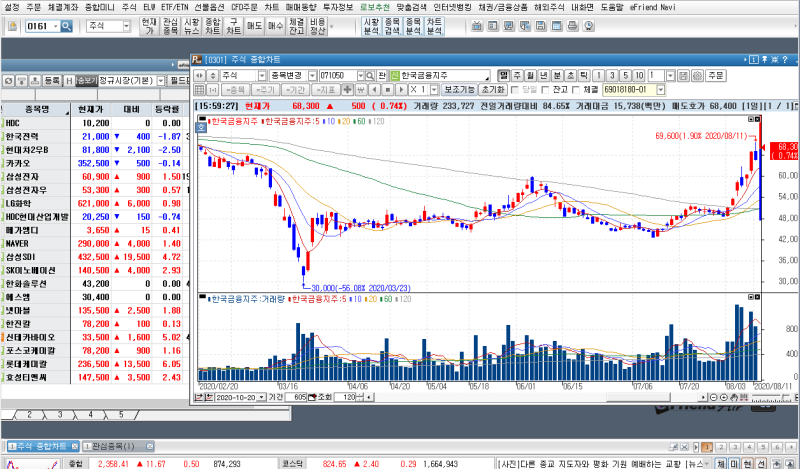
Task: Click the grid layout icon in the chart toolbar
Action: (200, 90)
